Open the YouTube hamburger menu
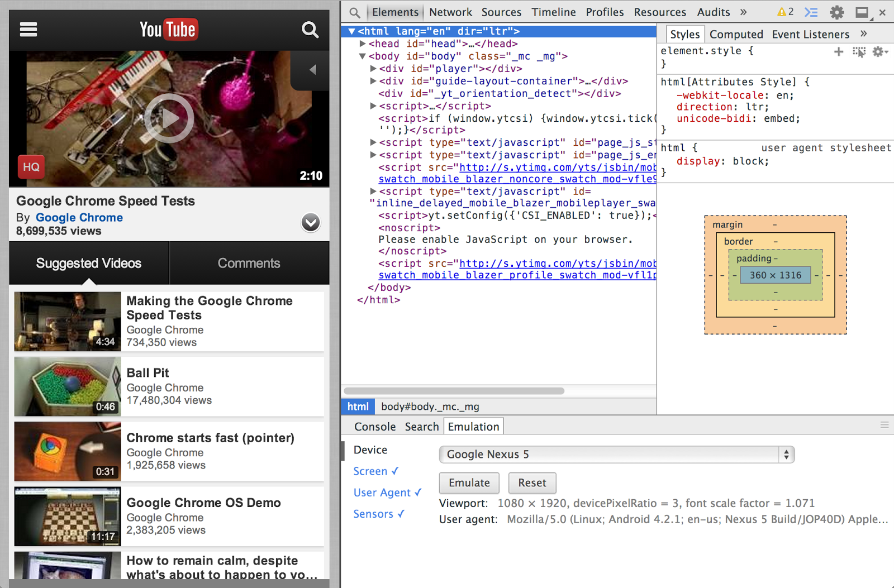The height and width of the screenshot is (588, 894). click(x=28, y=30)
